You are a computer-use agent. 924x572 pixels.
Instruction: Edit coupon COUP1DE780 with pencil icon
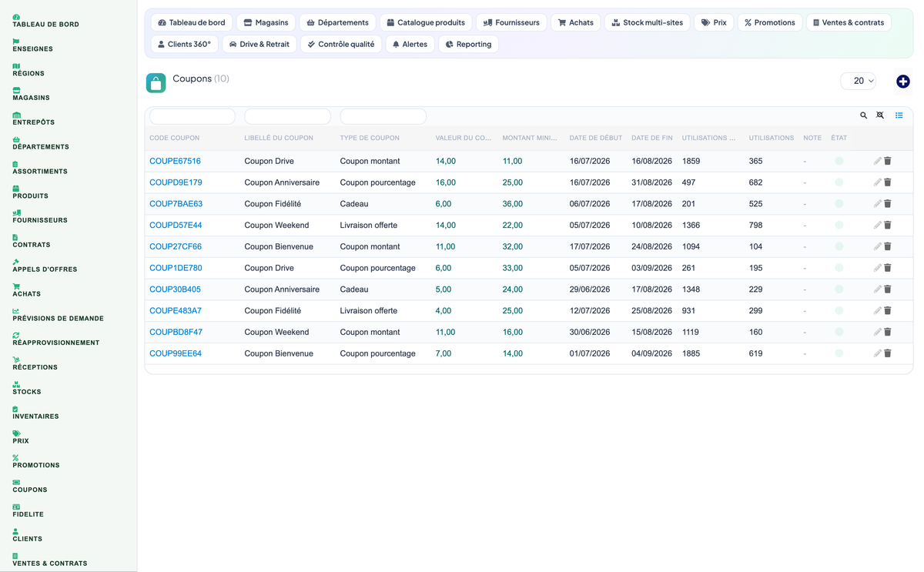[x=878, y=268]
